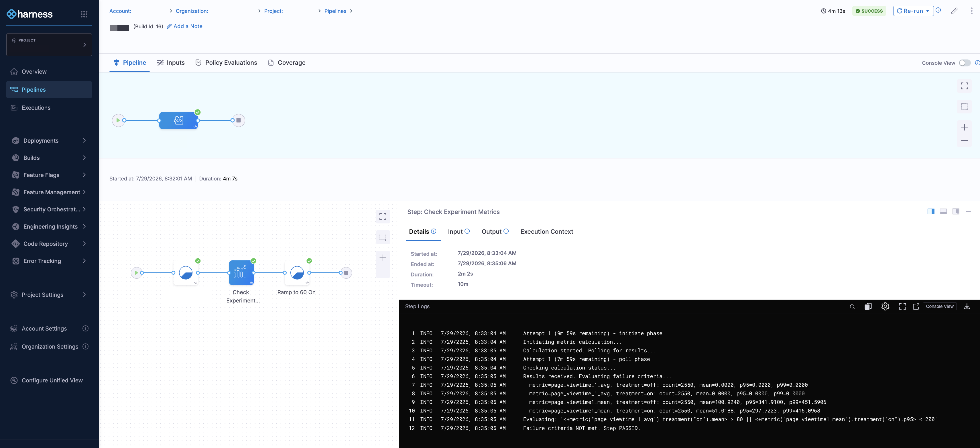Copy the step logs to clipboard
This screenshot has width=980, height=448.
click(868, 306)
